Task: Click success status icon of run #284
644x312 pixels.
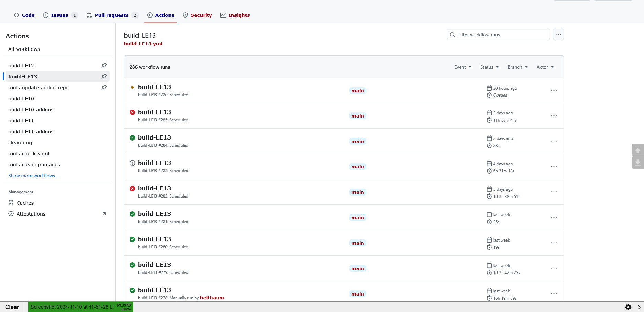Action: [132, 138]
